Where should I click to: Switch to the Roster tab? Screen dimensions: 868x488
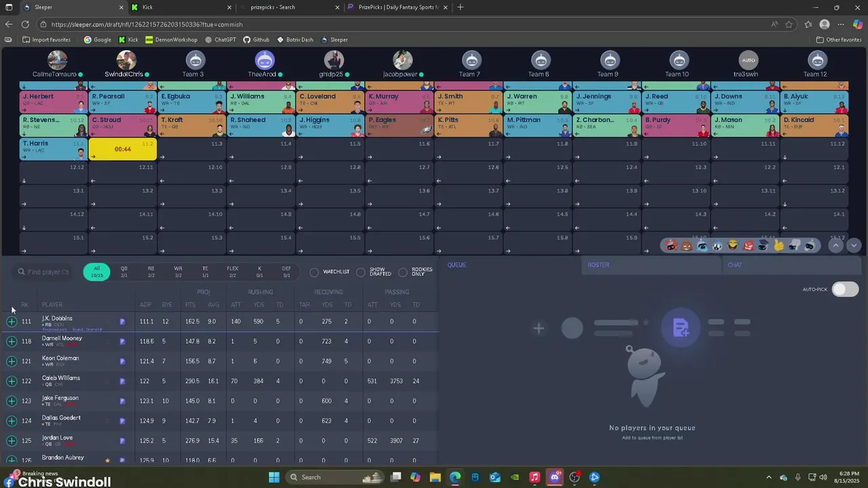tap(650, 265)
